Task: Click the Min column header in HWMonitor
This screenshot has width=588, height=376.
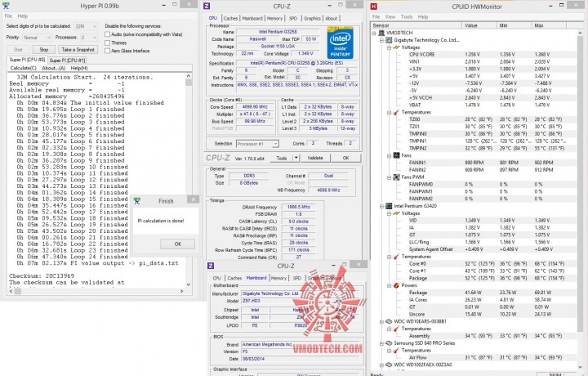Action: (514, 25)
